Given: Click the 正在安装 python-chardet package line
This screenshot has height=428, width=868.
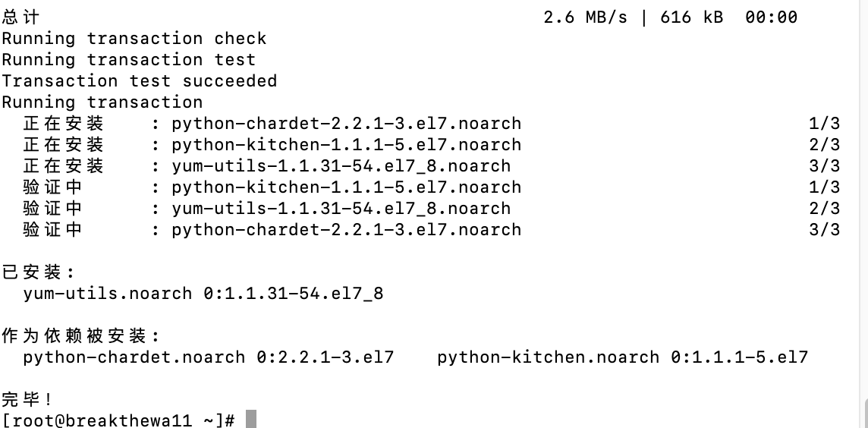Looking at the screenshot, I should coord(347,124).
